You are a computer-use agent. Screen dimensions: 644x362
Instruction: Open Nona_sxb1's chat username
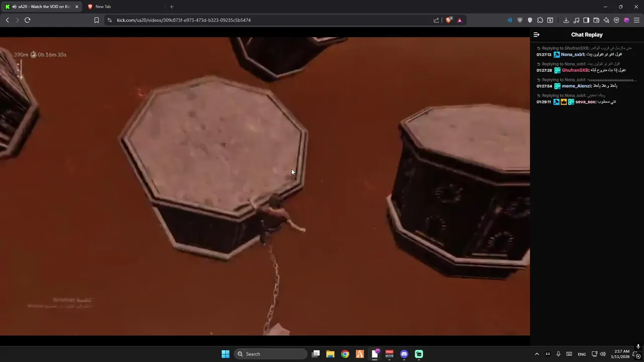(573, 54)
